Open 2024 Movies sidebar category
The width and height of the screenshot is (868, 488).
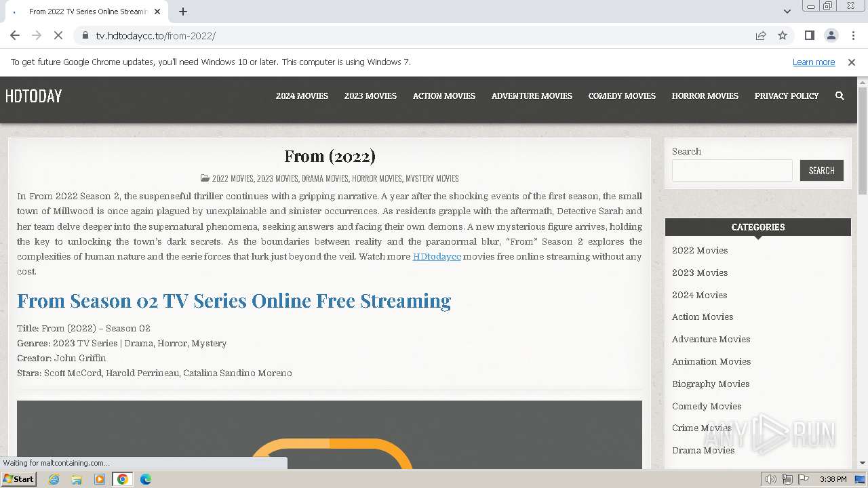(699, 296)
